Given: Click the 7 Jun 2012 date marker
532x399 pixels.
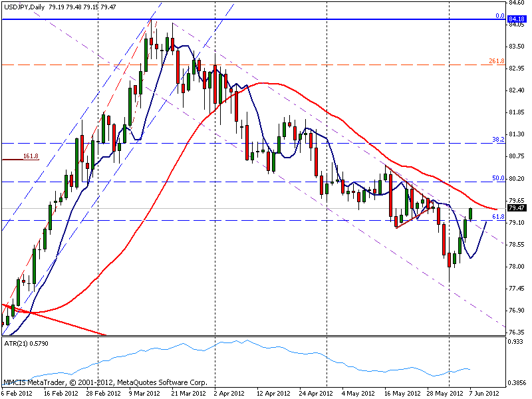Looking at the screenshot, I should pos(485,394).
